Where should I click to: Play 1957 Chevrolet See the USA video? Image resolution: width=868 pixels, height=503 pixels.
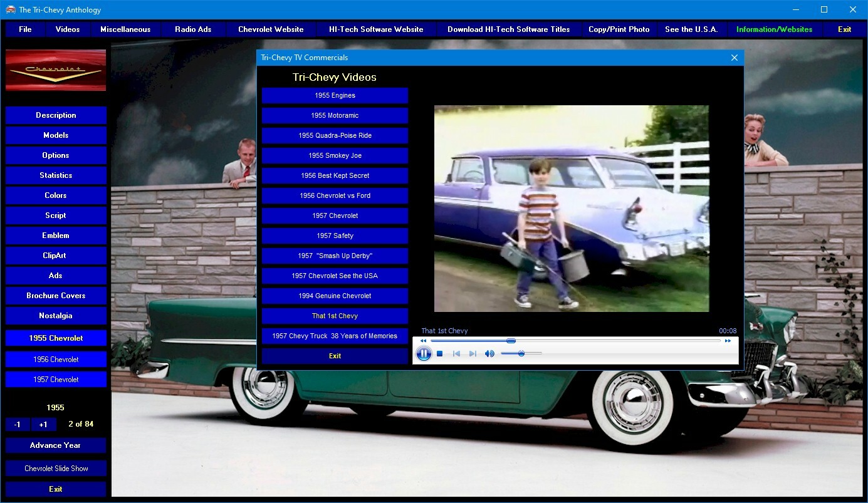click(335, 276)
